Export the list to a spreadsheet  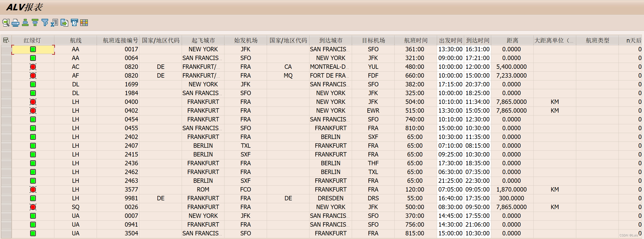coord(54,23)
